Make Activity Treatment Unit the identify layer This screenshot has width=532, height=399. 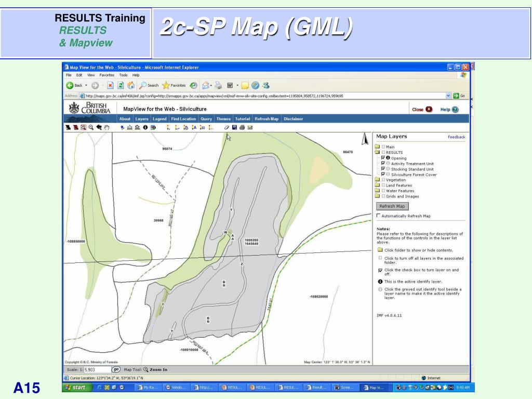click(388, 164)
